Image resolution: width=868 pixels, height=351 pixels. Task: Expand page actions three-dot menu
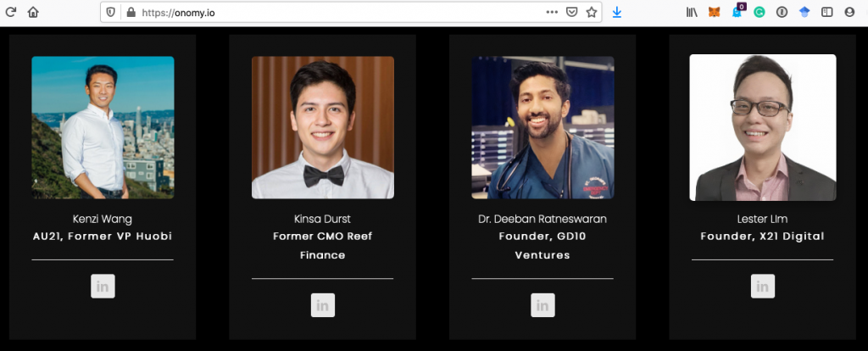pos(552,12)
